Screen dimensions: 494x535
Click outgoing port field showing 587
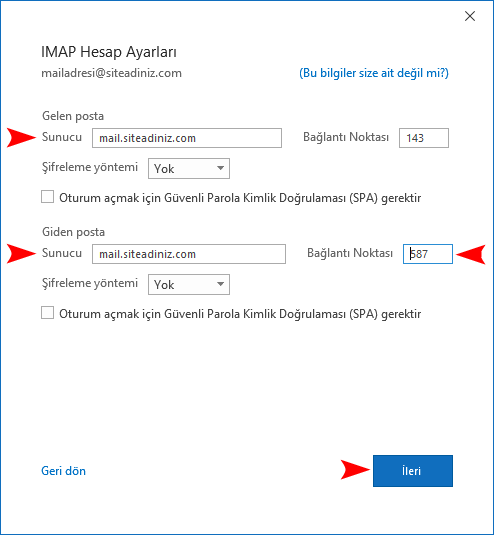[428, 254]
